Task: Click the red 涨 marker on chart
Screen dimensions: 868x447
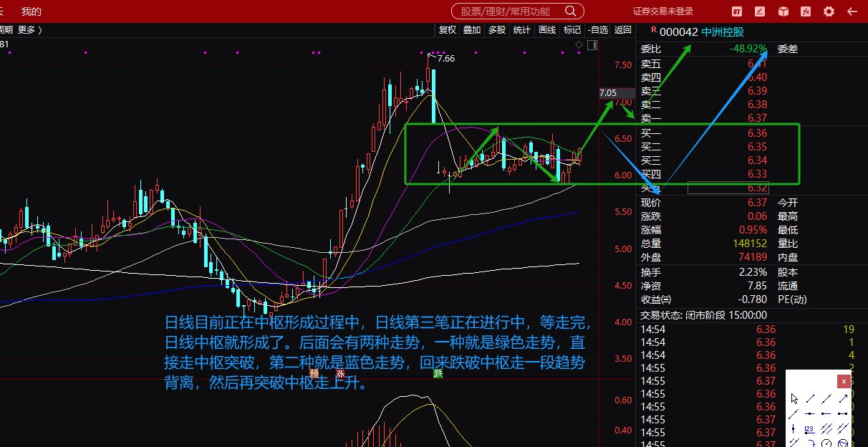Action: tap(341, 373)
